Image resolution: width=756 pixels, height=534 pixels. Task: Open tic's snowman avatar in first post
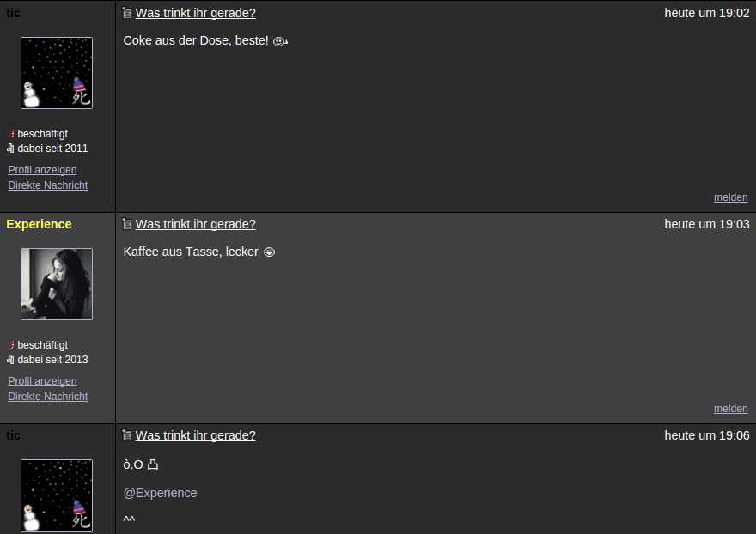57,73
